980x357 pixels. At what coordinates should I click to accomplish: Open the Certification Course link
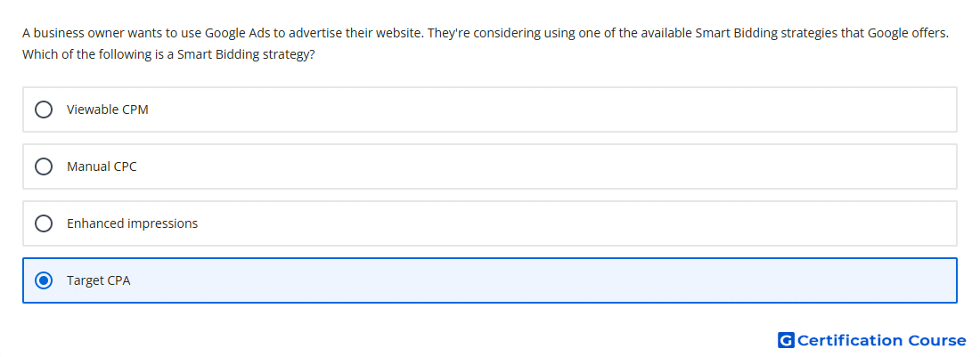(872, 340)
